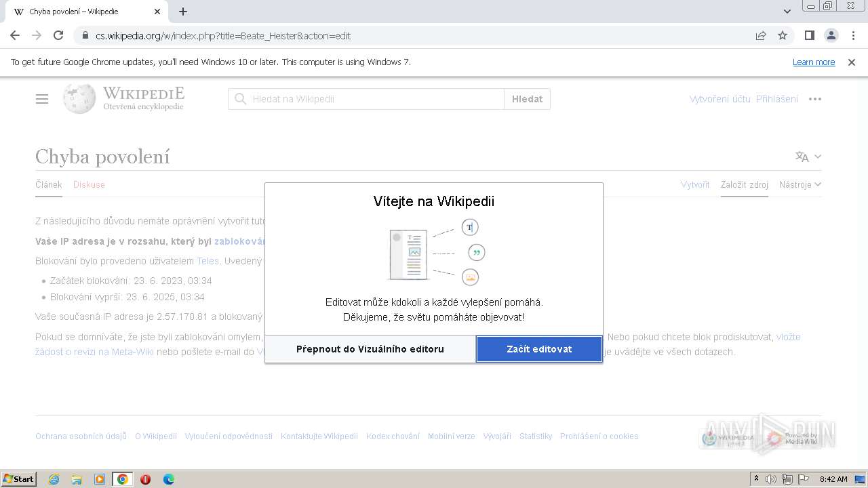Click the browser forward arrow

coord(37,35)
